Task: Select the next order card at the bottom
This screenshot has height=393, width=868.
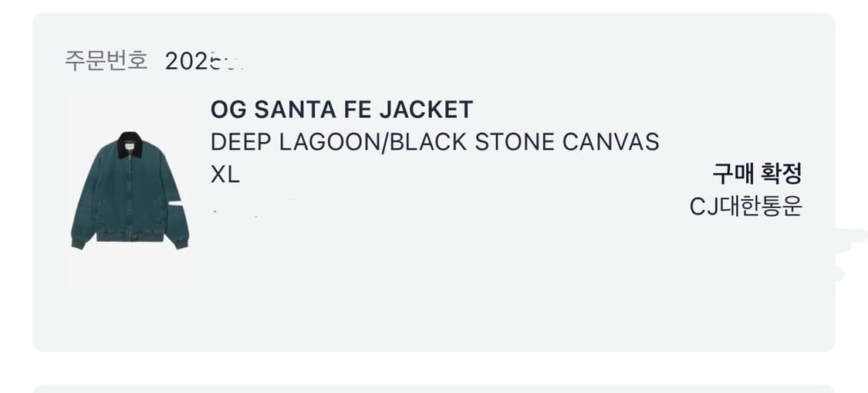Action: [432, 388]
